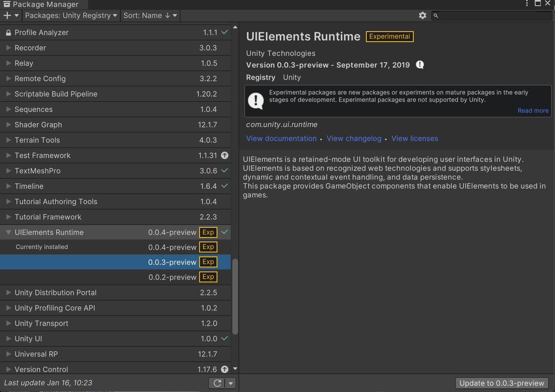Open the window kebab options menu

tap(527, 3)
